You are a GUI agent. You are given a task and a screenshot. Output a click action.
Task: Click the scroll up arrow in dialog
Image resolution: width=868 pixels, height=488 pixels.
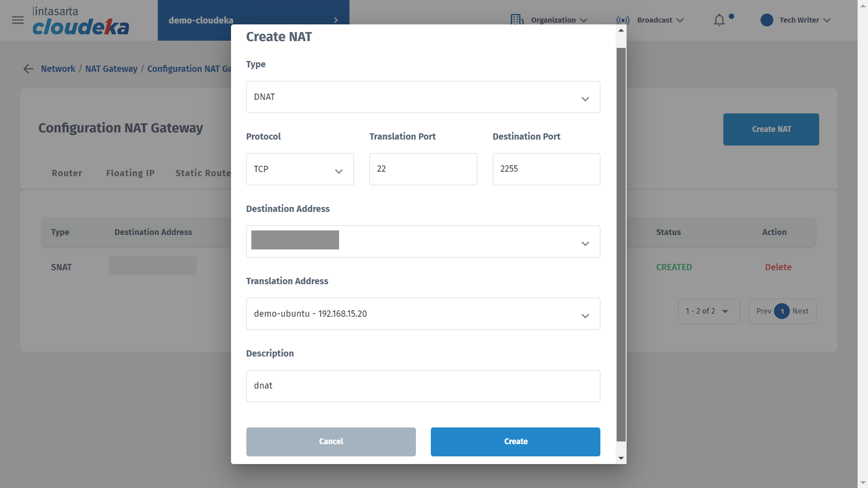[621, 30]
